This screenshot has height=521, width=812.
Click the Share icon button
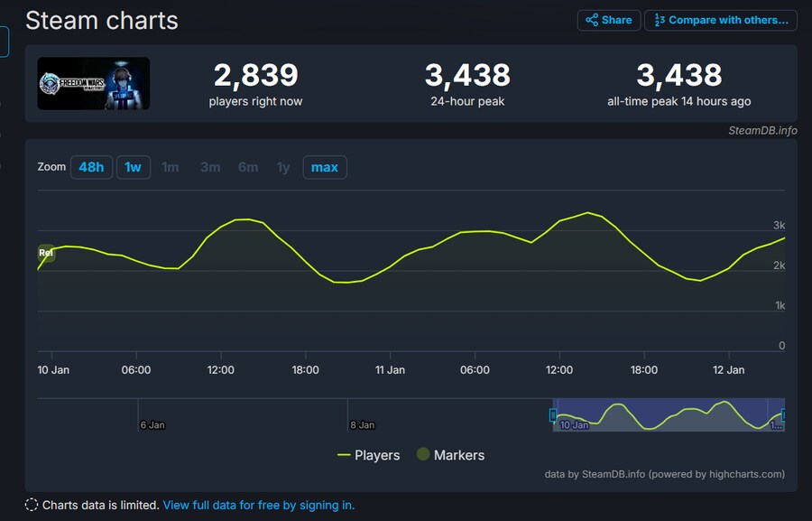tap(609, 20)
